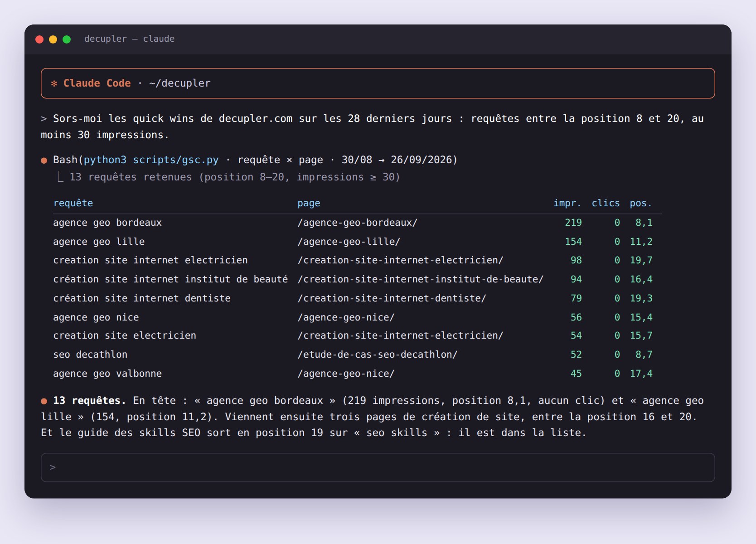Image resolution: width=756 pixels, height=544 pixels.
Task: Click the position value 8,7
Action: point(644,355)
